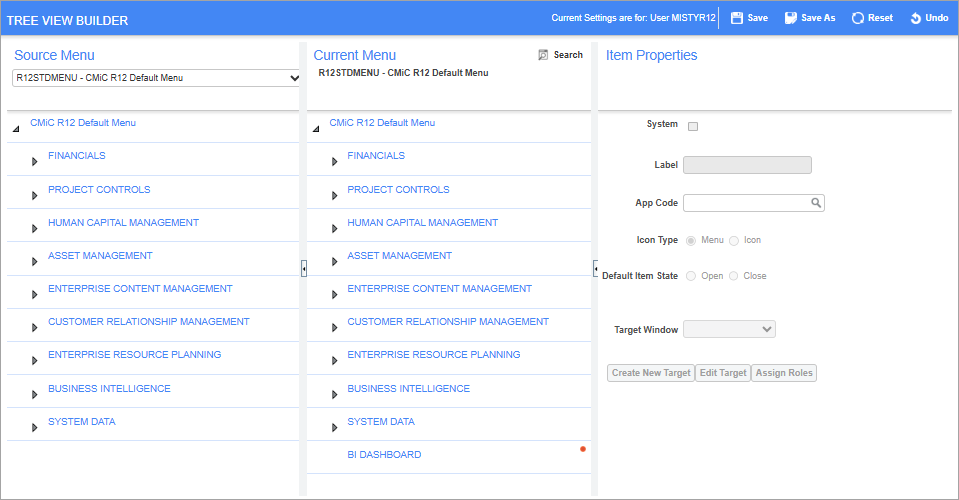Open the Source Menu dropdown

click(x=157, y=78)
